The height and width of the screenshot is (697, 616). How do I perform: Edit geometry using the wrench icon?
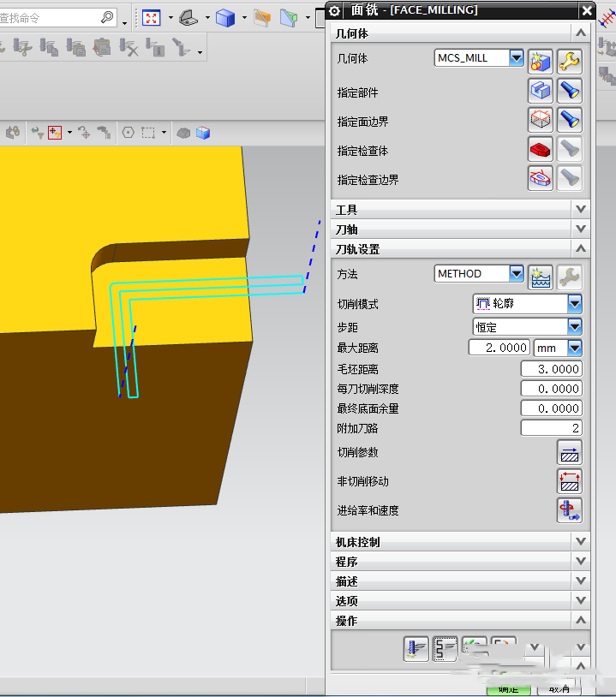pos(570,60)
